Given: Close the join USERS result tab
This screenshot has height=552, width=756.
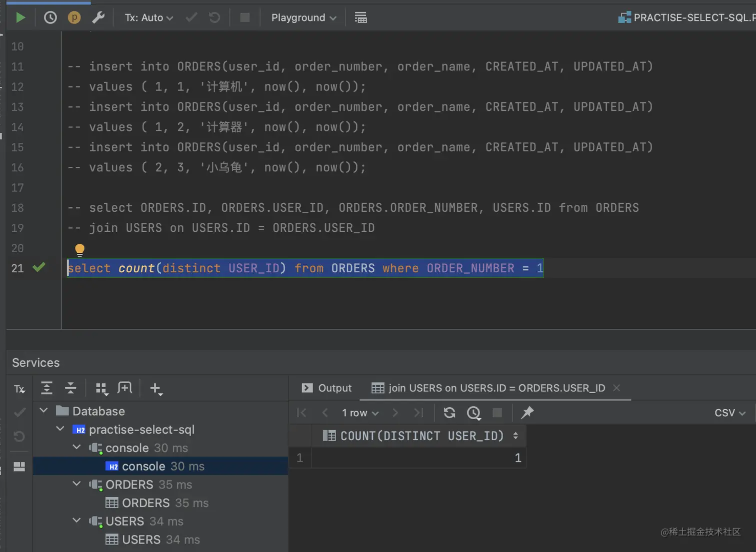Looking at the screenshot, I should point(616,388).
